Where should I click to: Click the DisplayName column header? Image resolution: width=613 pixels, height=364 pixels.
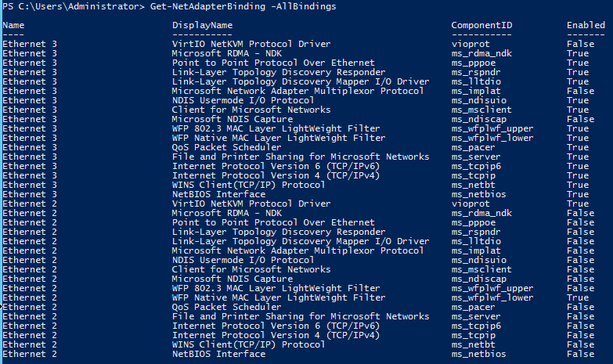click(x=202, y=26)
